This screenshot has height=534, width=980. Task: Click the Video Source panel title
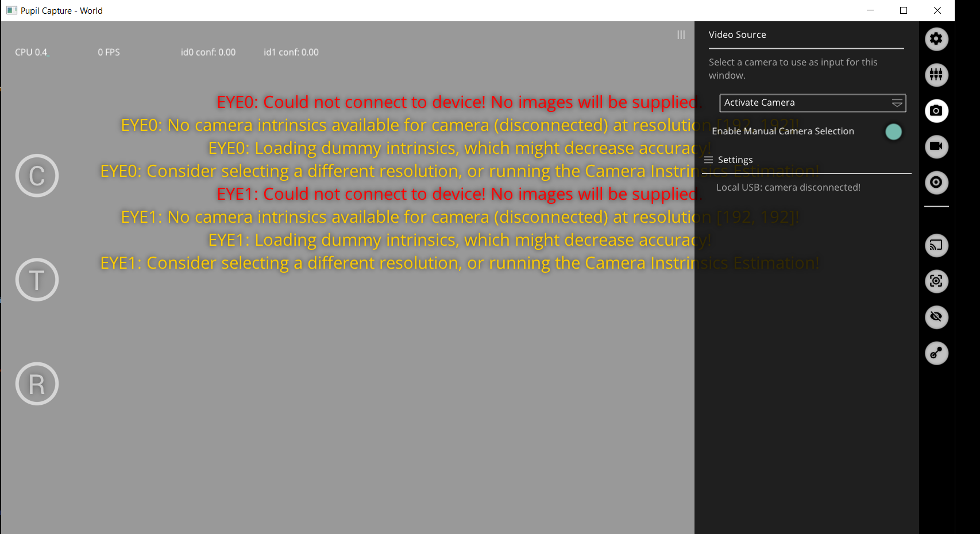pos(737,34)
